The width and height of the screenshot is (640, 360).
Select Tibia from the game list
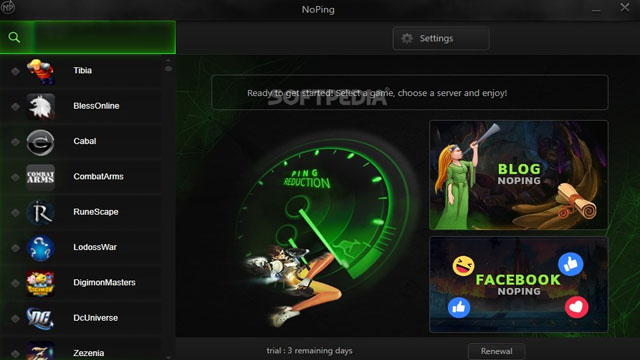click(x=82, y=71)
